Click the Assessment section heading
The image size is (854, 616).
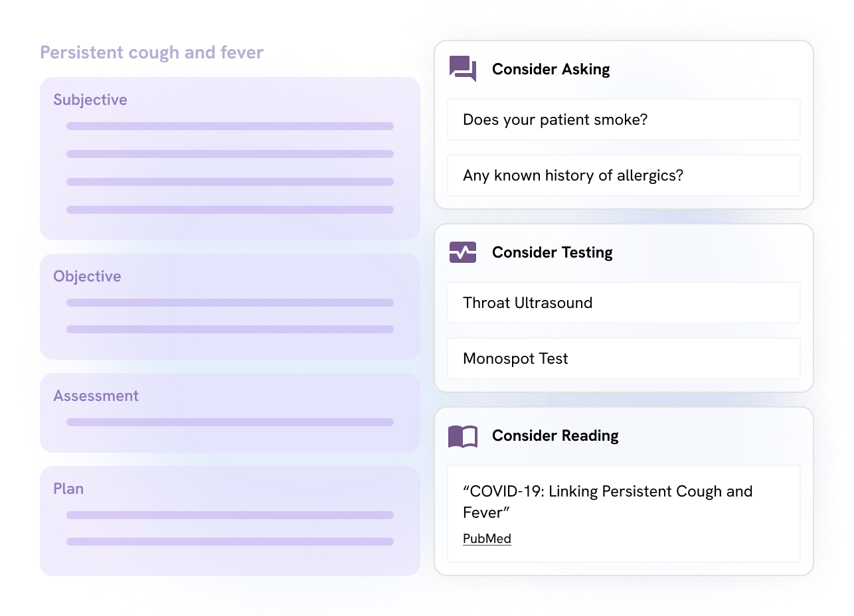click(96, 396)
